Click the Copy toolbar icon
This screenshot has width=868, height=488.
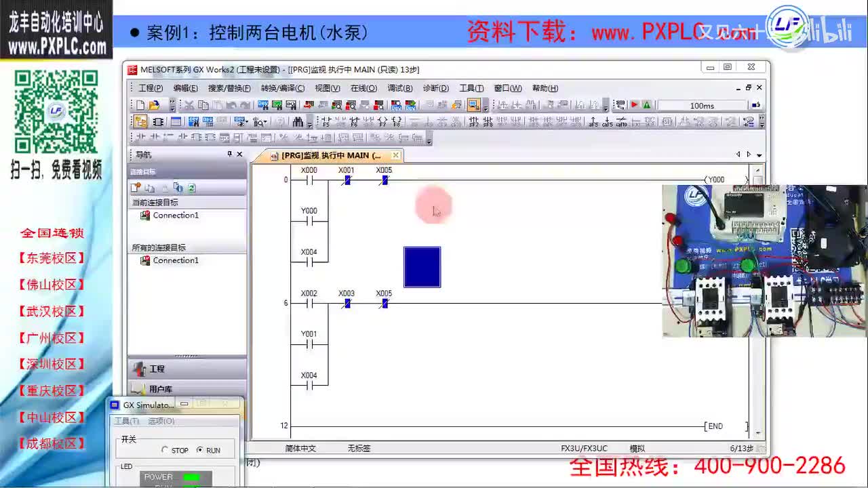(203, 105)
